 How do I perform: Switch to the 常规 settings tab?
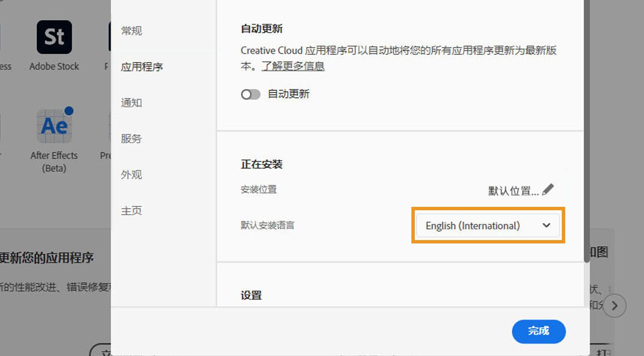tap(131, 31)
